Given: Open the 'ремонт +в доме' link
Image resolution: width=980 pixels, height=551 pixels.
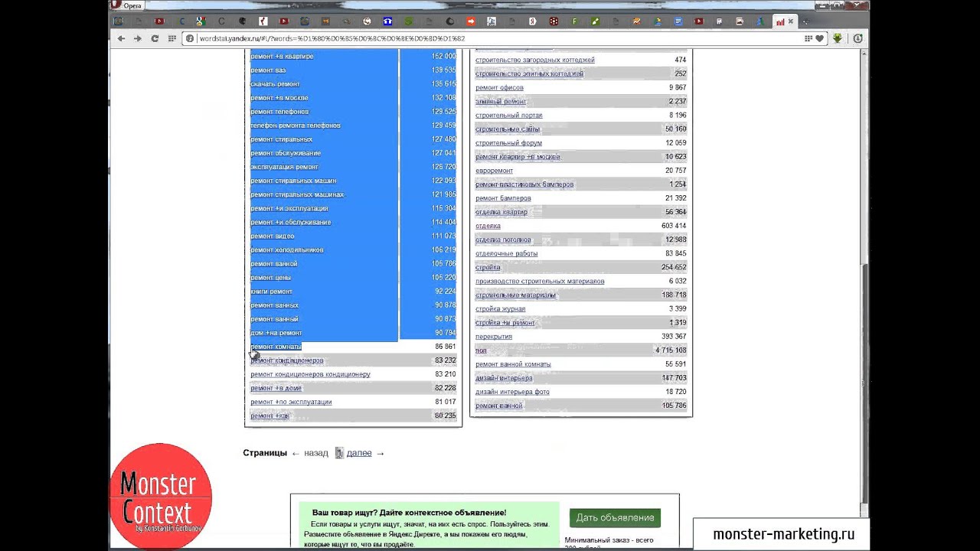Looking at the screenshot, I should (x=276, y=388).
